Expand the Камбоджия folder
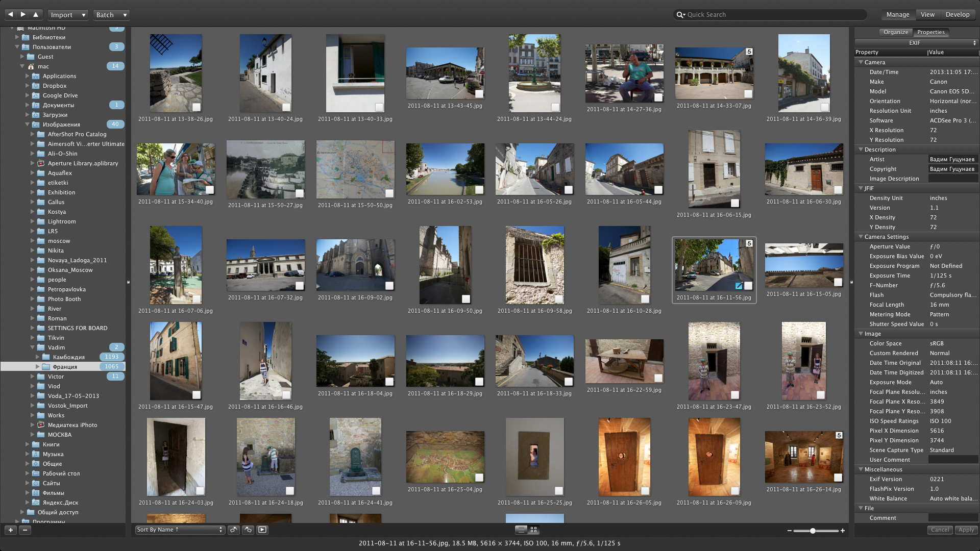 point(37,357)
